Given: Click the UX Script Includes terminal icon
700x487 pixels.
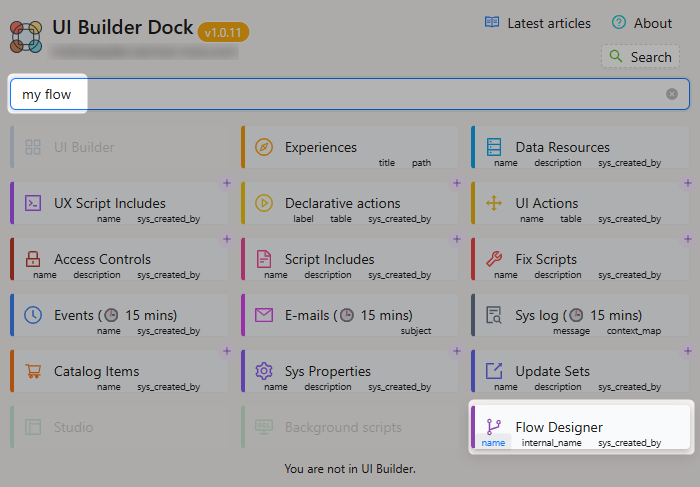Looking at the screenshot, I should coord(33,203).
